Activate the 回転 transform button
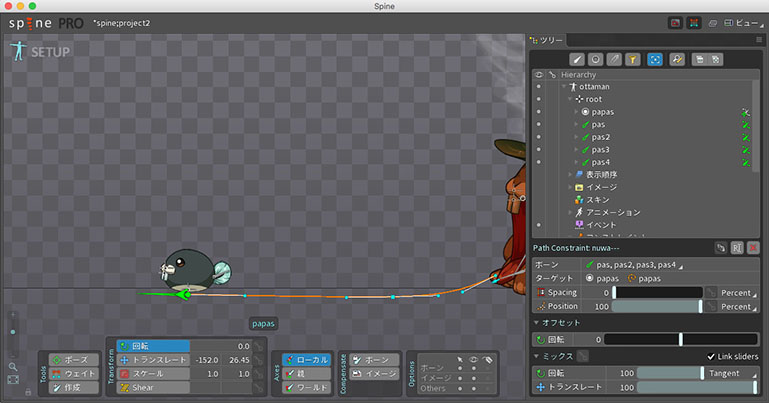 [153, 346]
